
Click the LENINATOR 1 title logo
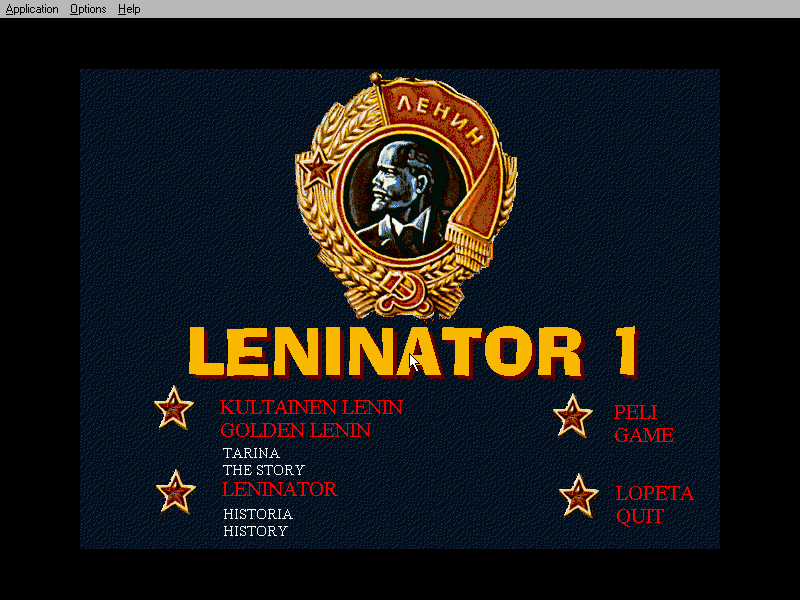point(414,352)
